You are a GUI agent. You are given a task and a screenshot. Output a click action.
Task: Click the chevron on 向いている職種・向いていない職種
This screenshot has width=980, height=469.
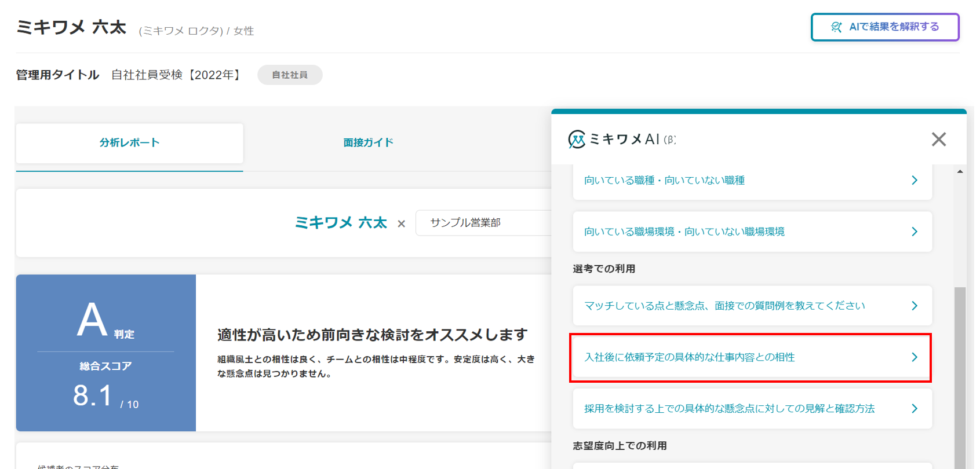[x=915, y=181]
